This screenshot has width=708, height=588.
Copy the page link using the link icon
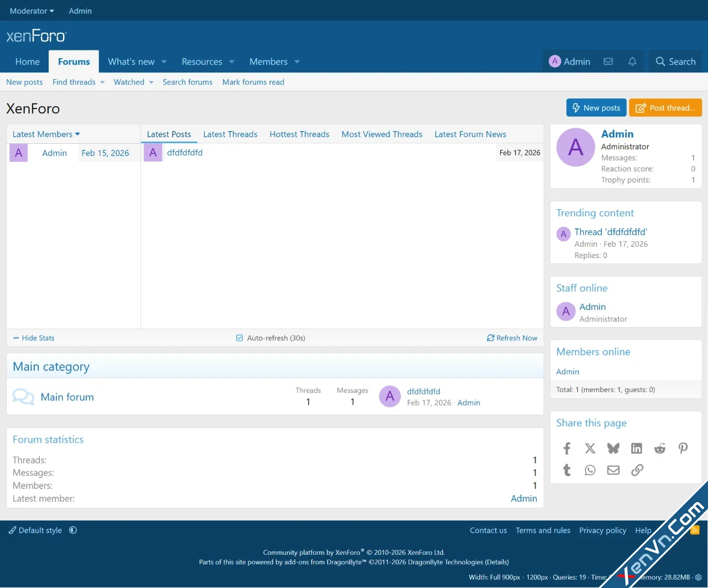coord(637,470)
